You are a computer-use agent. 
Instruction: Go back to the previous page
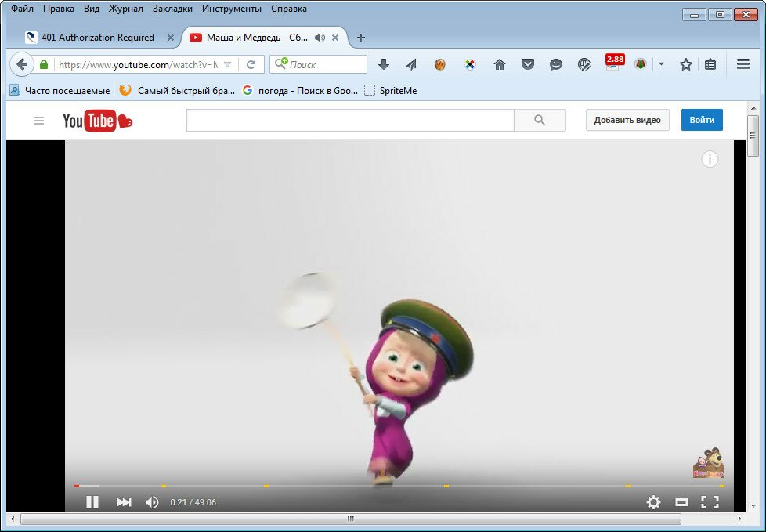point(21,64)
